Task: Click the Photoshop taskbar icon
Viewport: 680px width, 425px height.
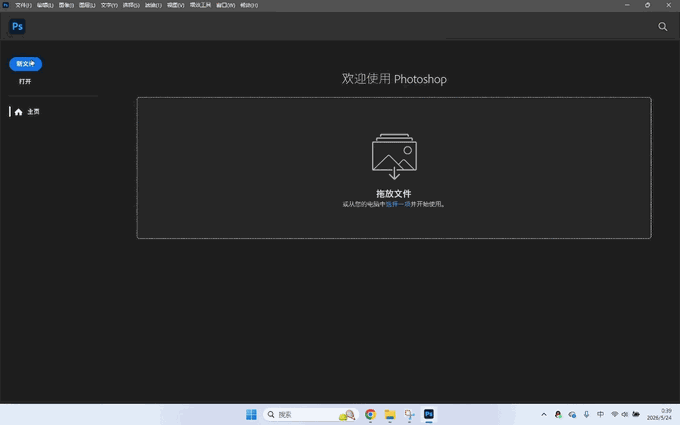Action: [429, 415]
